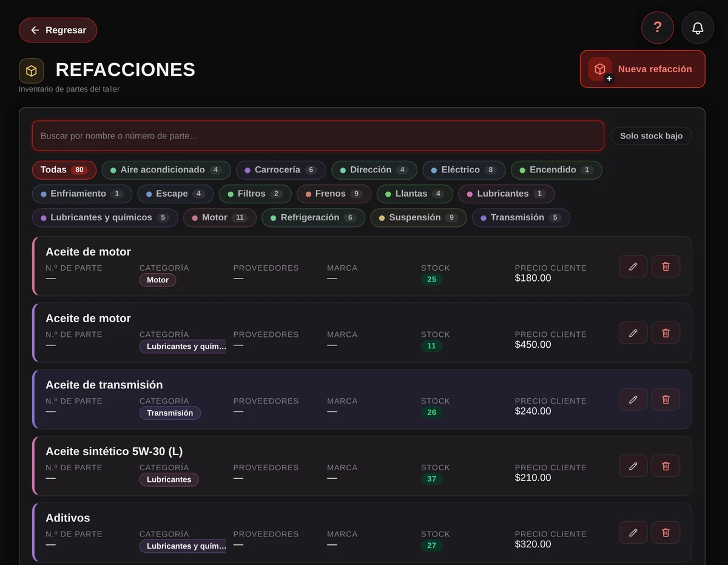728x565 pixels.
Task: Click the Aceite sintético 5W-30 (L) title
Action: point(114,452)
